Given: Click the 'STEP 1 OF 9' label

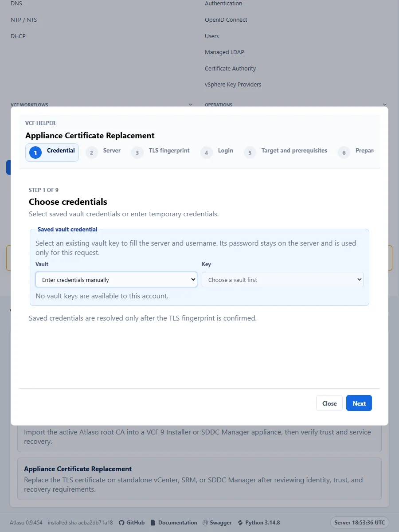Looking at the screenshot, I should click(43, 190).
